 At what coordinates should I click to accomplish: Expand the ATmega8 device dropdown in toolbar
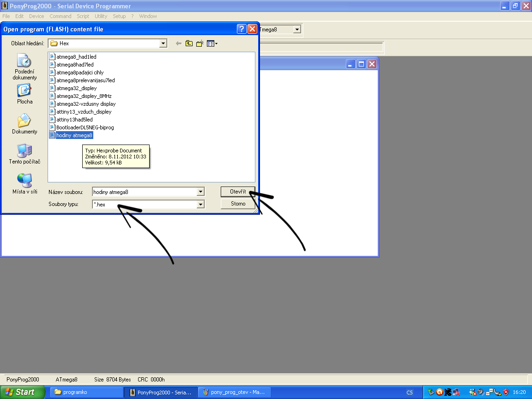pos(297,30)
